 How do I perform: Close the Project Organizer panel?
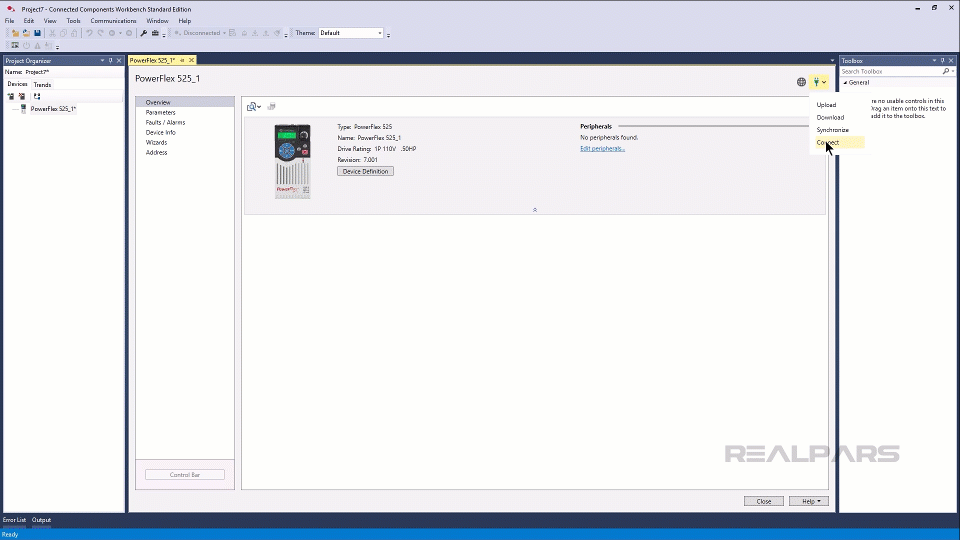coord(119,61)
